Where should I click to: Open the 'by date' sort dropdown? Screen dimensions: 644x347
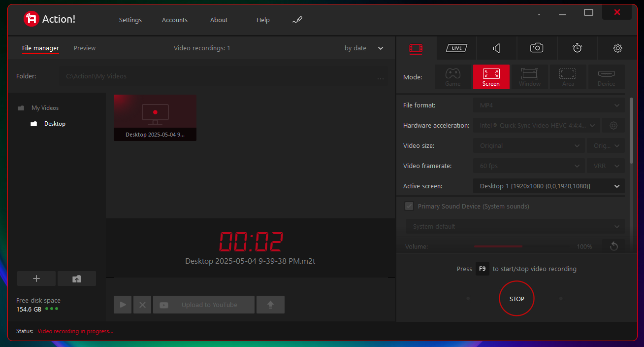(x=364, y=48)
